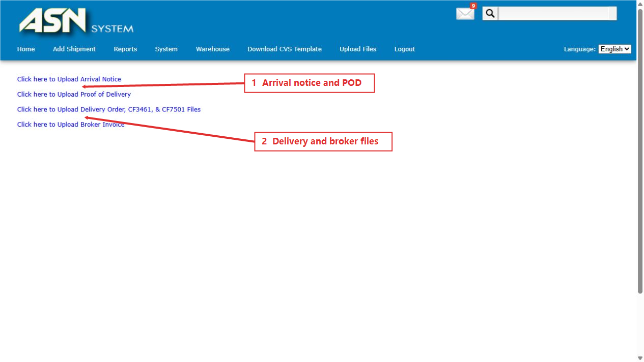Click Logout in the navigation bar
The image size is (644, 362).
point(405,49)
